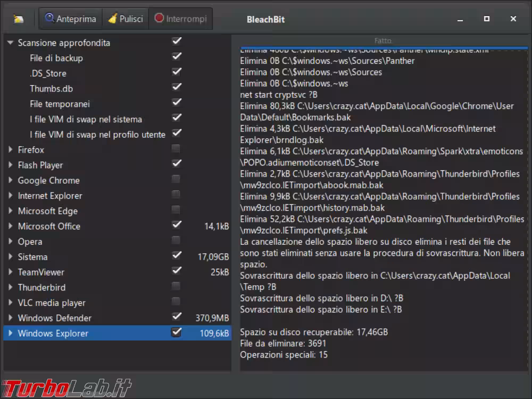Click the Operazioni speciali: 15 line

[284, 355]
